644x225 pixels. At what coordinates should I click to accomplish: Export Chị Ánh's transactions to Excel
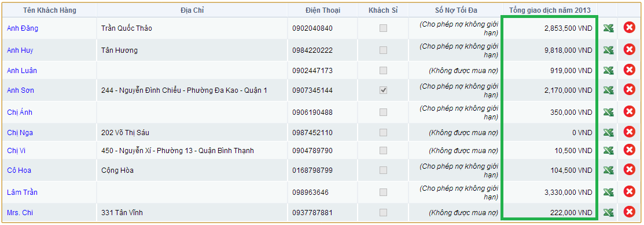coord(608,113)
